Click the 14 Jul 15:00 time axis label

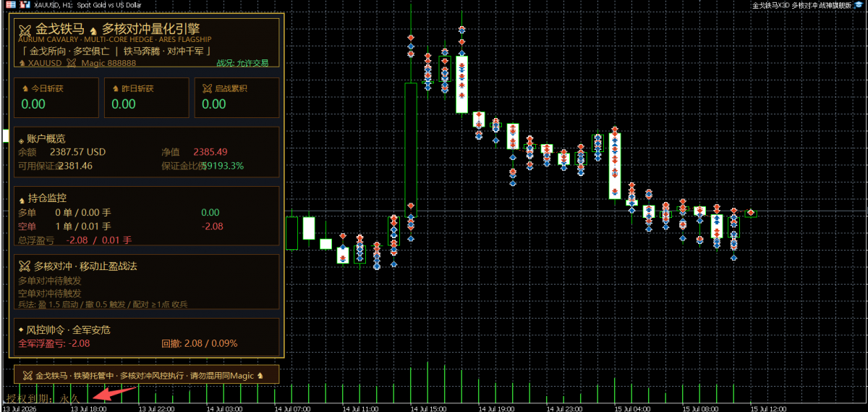coord(427,408)
